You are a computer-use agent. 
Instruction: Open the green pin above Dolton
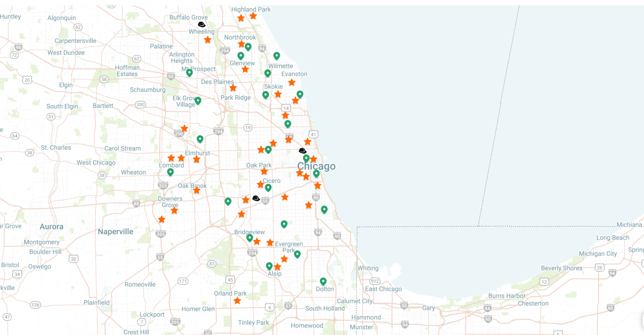pyautogui.click(x=323, y=281)
